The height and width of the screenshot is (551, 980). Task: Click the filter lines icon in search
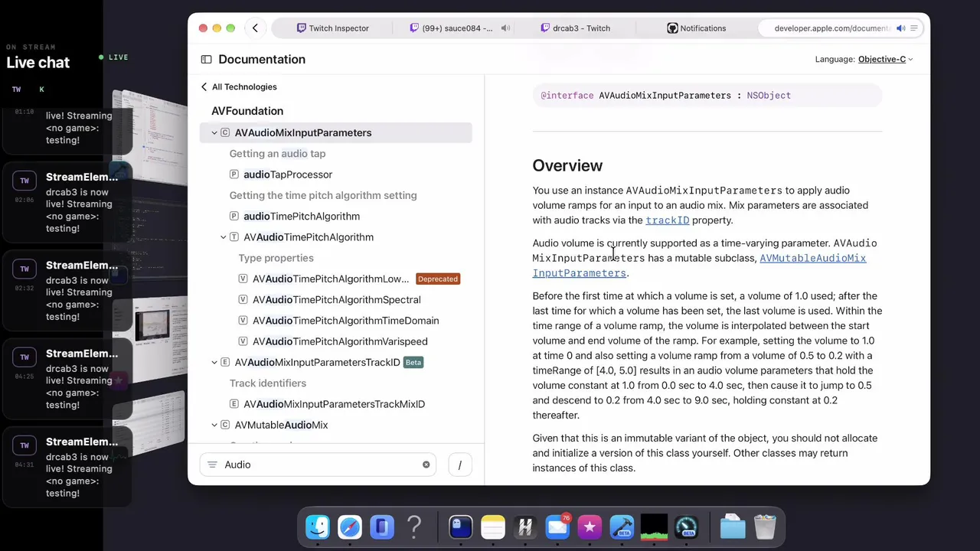[x=212, y=465]
